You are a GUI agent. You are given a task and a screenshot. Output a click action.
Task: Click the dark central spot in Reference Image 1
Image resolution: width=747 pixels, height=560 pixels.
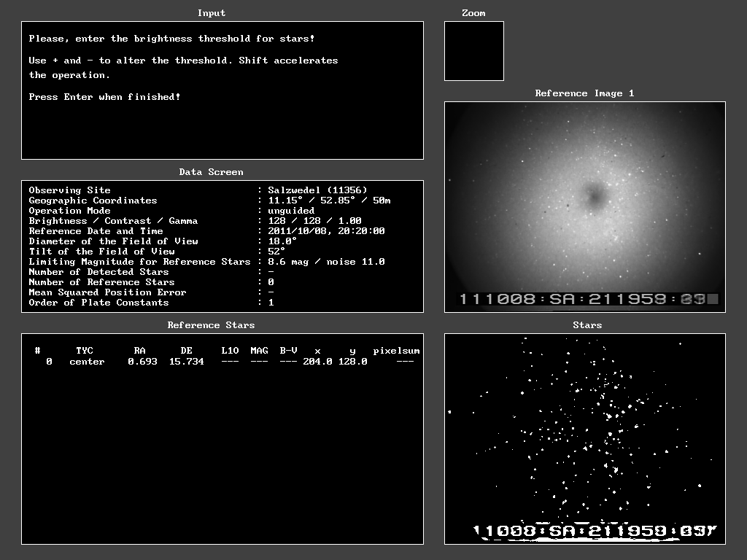tap(595, 195)
